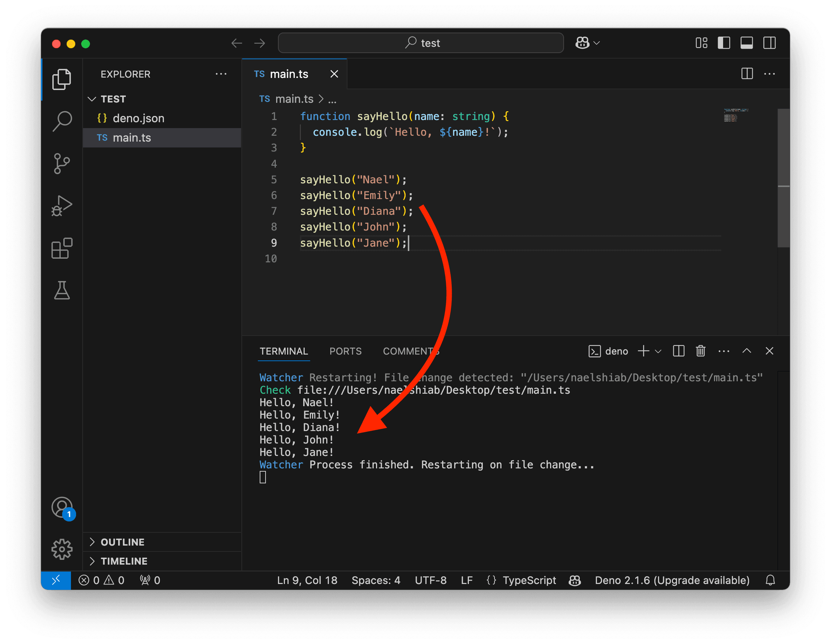
Task: Toggle the primary side bar visibility
Action: click(724, 43)
